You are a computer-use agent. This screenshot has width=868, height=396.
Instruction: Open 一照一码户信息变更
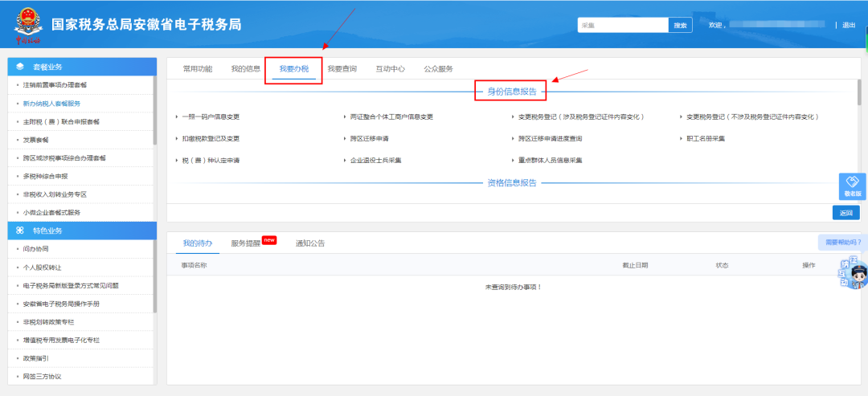(210, 116)
